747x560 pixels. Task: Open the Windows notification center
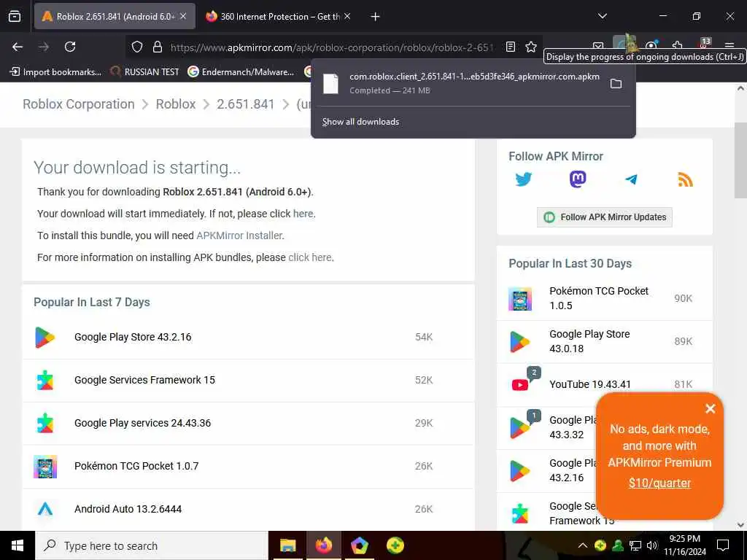tap(723, 545)
